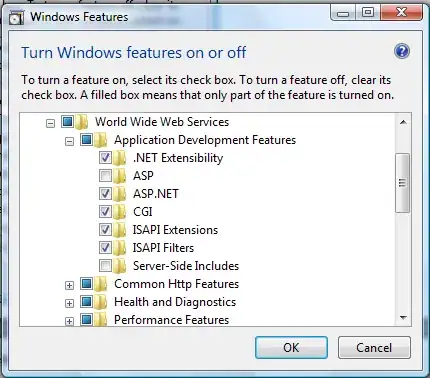The height and width of the screenshot is (378, 430).
Task: Click the Windows Features title bar icon
Action: coord(16,17)
